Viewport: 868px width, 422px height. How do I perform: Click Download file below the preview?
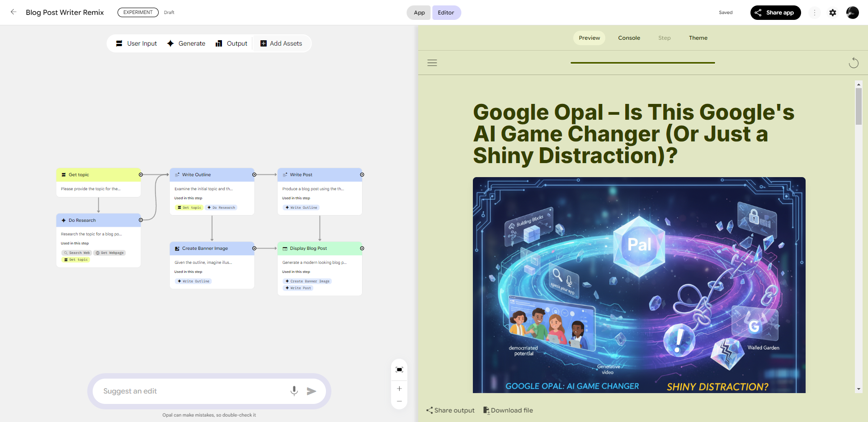[508, 410]
